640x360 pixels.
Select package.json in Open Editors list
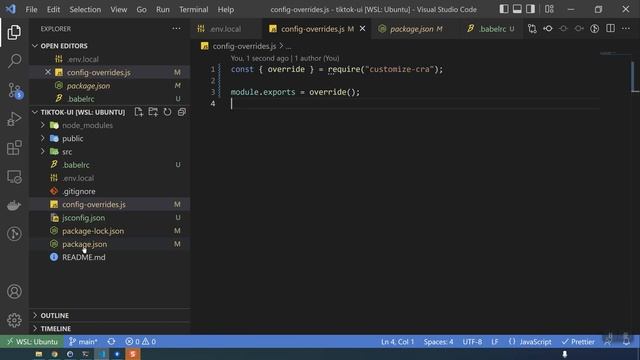coord(109,86)
